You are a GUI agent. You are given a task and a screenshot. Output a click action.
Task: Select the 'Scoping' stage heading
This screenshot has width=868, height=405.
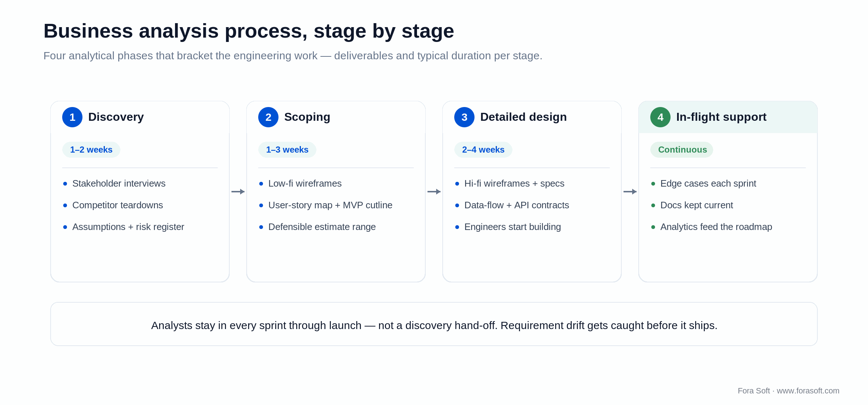(x=307, y=117)
